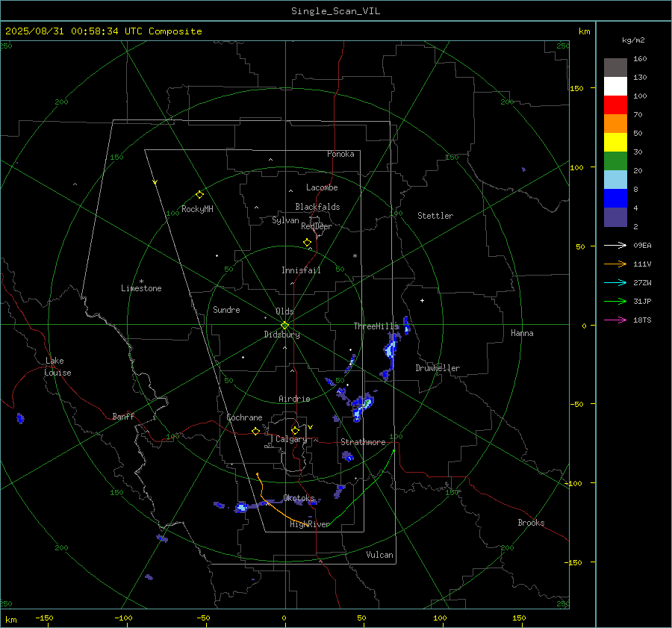Click the Okotoks label
Viewport: 672px width, 628px height.
coord(299,498)
